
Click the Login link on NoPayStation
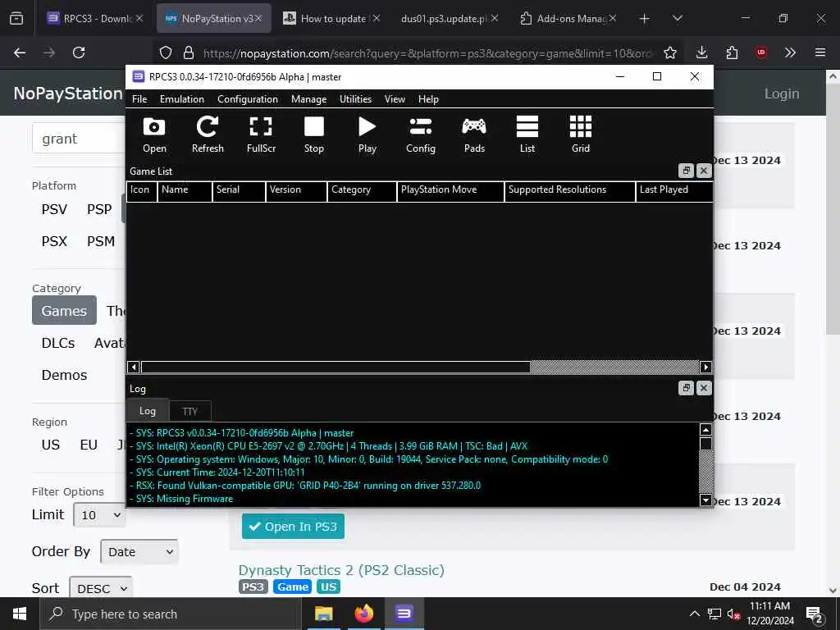(782, 94)
